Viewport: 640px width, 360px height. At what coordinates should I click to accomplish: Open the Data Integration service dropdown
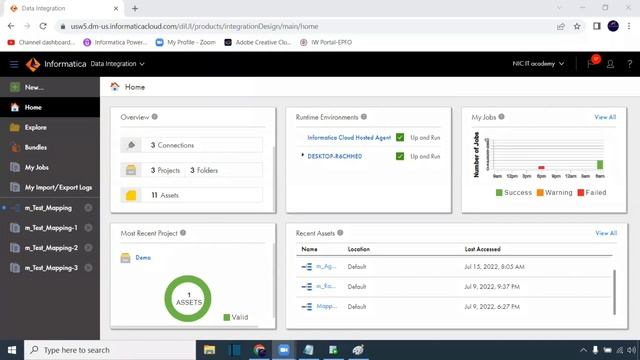pos(118,64)
